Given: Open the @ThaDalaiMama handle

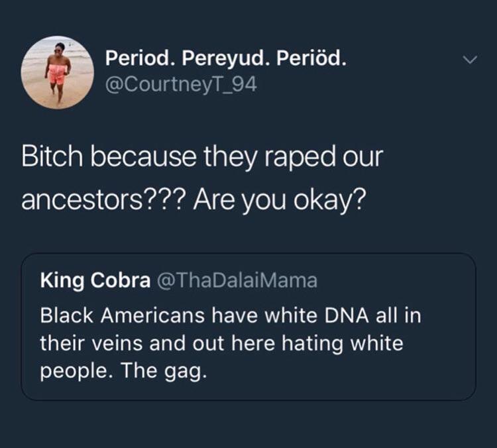Looking at the screenshot, I should (237, 281).
